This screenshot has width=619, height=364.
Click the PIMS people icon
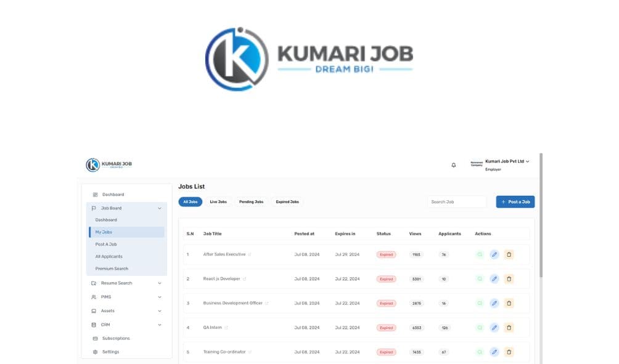tap(94, 297)
